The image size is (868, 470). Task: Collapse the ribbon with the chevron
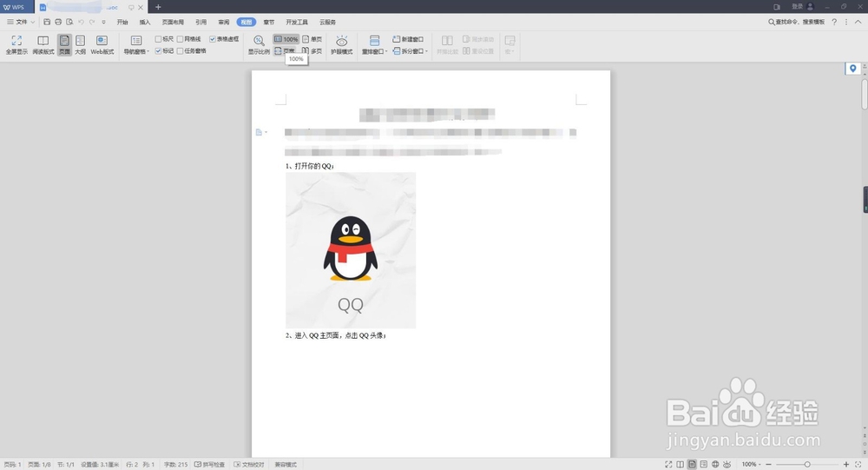858,22
